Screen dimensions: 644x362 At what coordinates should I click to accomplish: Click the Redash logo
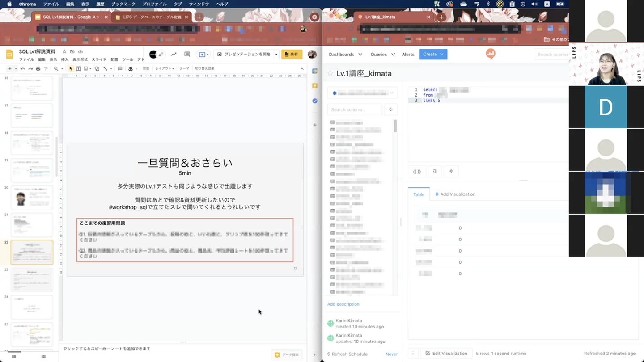491,55
